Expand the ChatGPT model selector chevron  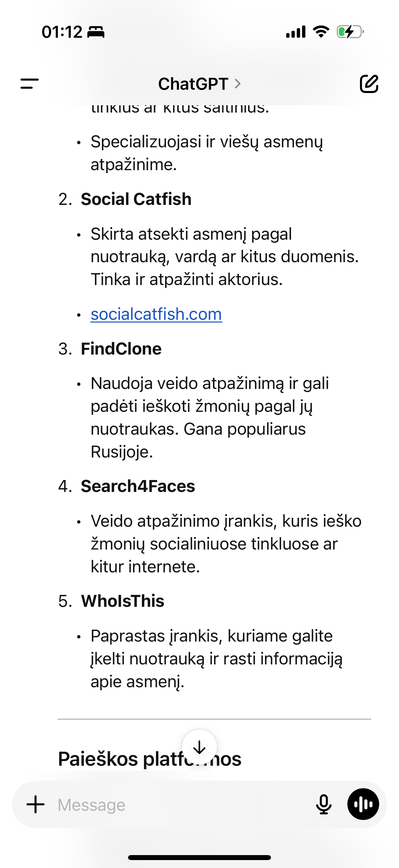click(237, 83)
